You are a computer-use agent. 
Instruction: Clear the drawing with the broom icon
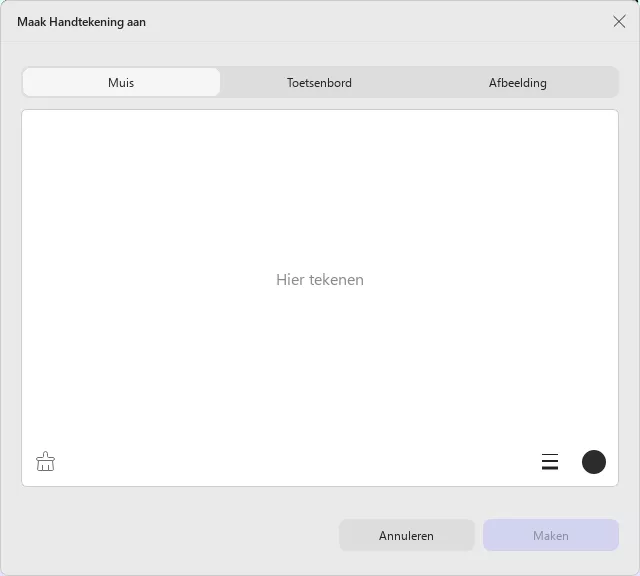coord(45,462)
